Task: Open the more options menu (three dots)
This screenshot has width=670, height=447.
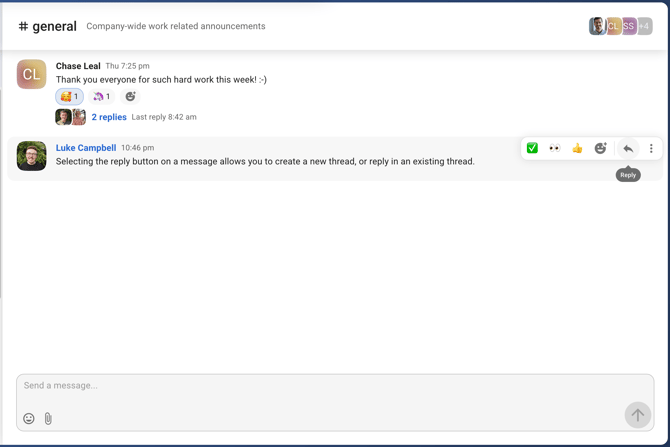Action: click(x=651, y=149)
